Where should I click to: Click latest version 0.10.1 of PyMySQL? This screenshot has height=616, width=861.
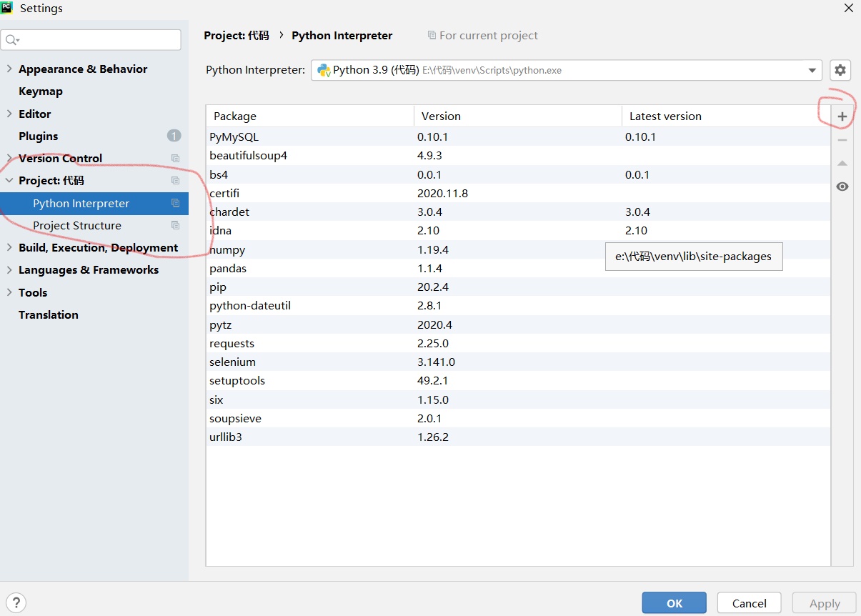640,136
